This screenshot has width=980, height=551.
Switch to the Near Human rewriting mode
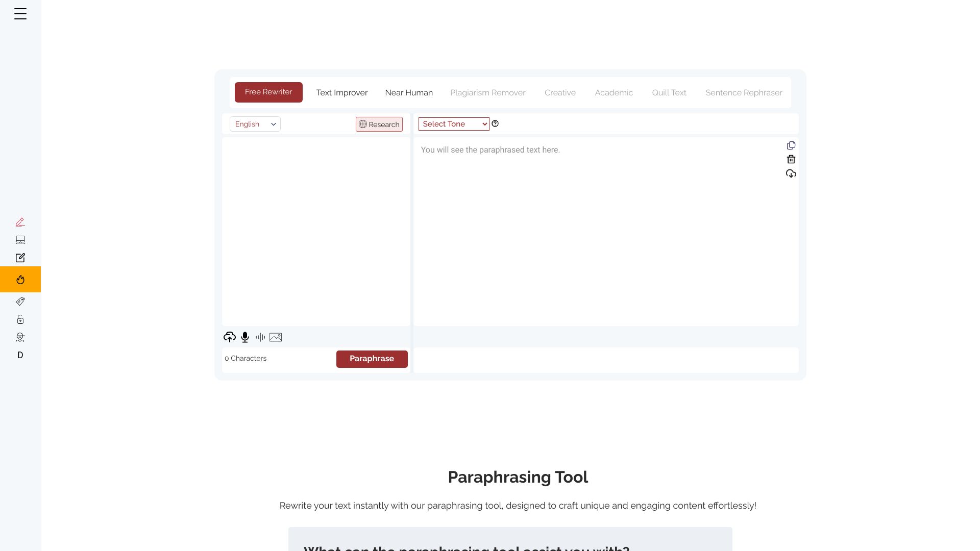[408, 91]
